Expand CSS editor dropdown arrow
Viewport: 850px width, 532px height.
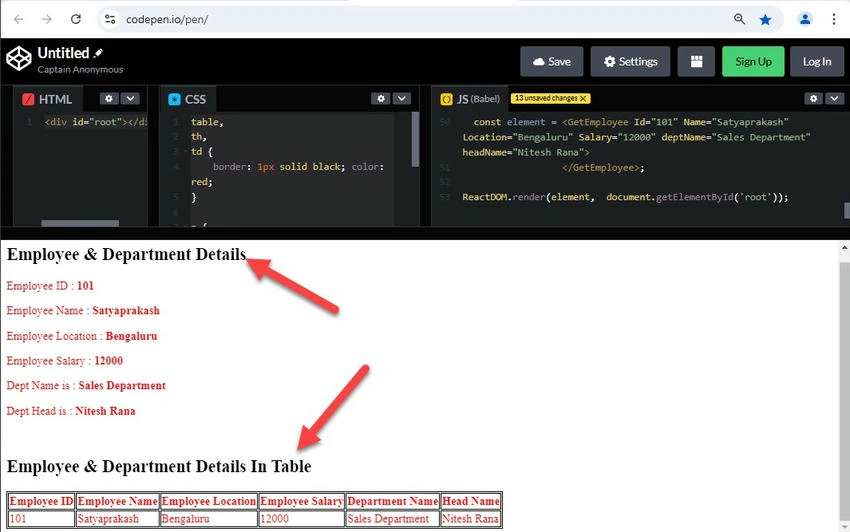pos(402,98)
